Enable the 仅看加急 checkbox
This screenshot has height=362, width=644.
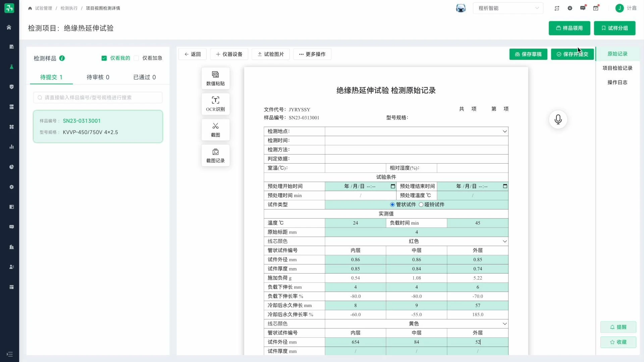[136, 58]
